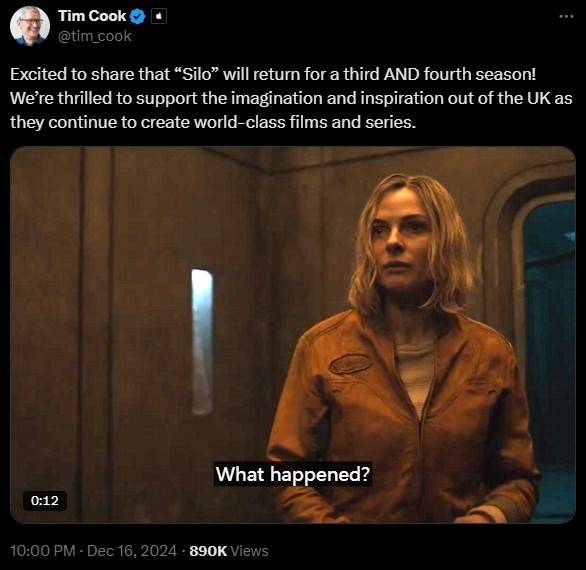Open the 10:00 PM timestamp link
Image resolution: width=586 pixels, height=570 pixels.
tap(43, 551)
